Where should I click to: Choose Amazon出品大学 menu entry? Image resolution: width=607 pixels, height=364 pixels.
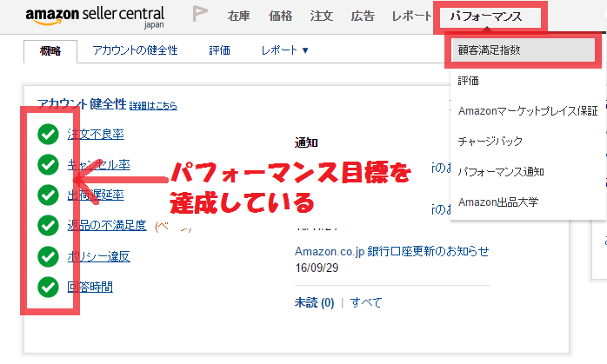tap(498, 202)
